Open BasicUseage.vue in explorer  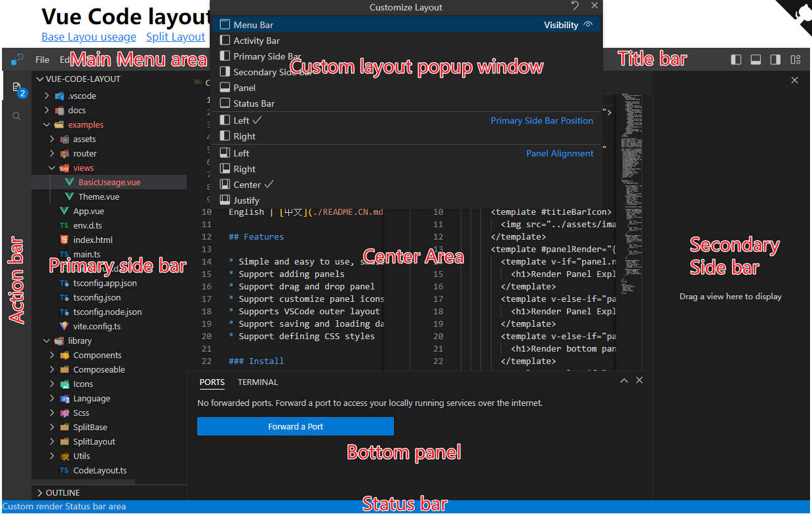click(109, 182)
